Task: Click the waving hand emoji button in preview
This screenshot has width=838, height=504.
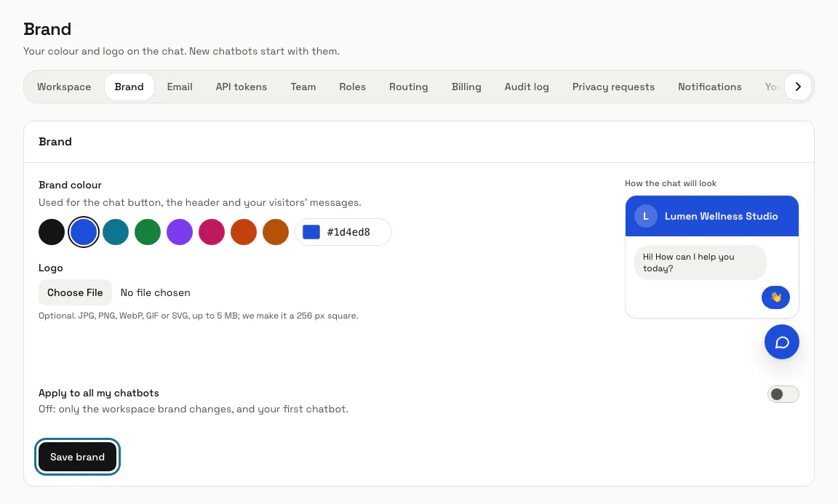Action: click(775, 297)
